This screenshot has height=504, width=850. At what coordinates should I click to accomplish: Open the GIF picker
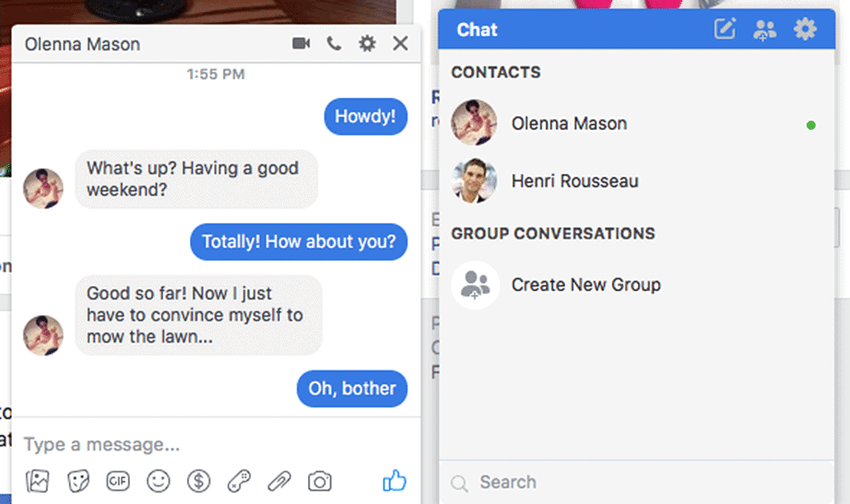coord(118,480)
